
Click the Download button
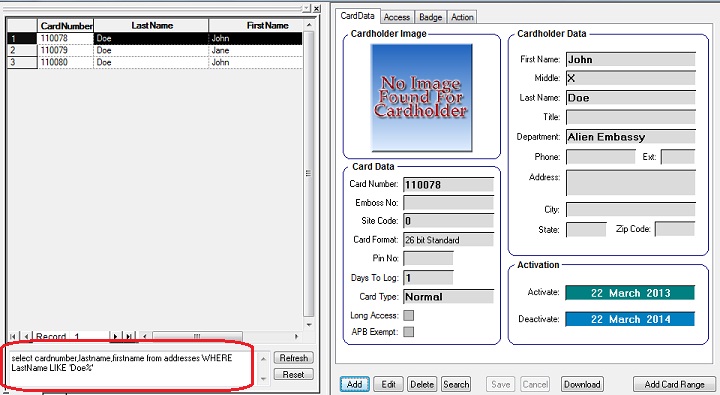[x=582, y=384]
